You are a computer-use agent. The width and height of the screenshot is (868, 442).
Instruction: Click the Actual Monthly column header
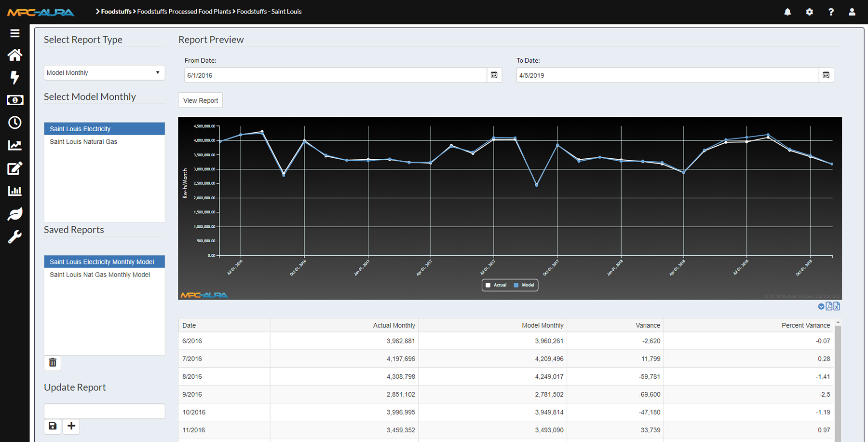point(344,325)
